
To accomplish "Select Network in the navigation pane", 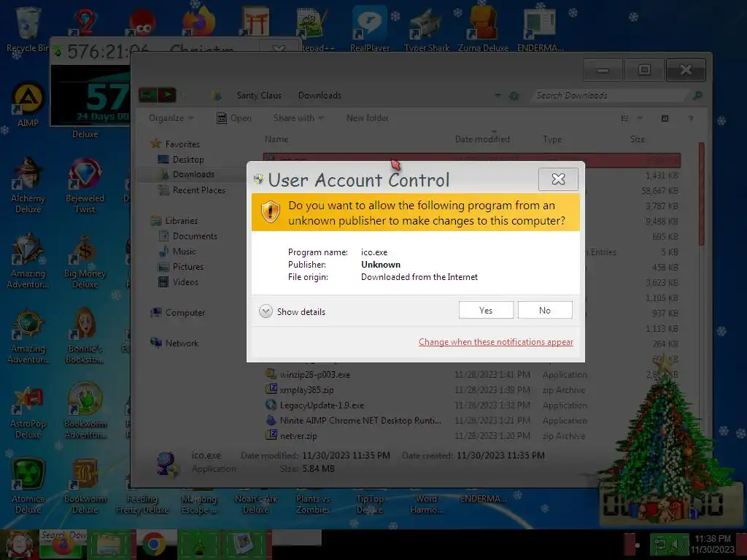I will [174, 343].
